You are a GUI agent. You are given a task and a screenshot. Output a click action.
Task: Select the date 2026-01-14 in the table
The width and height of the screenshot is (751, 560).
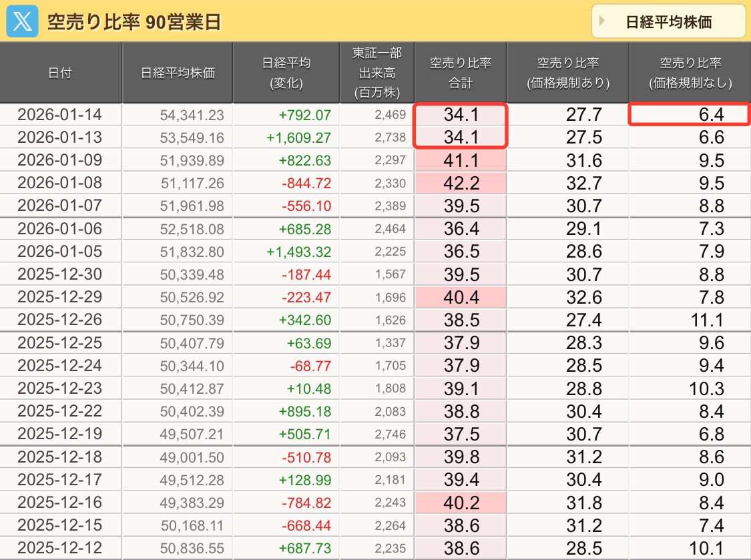coord(61,113)
